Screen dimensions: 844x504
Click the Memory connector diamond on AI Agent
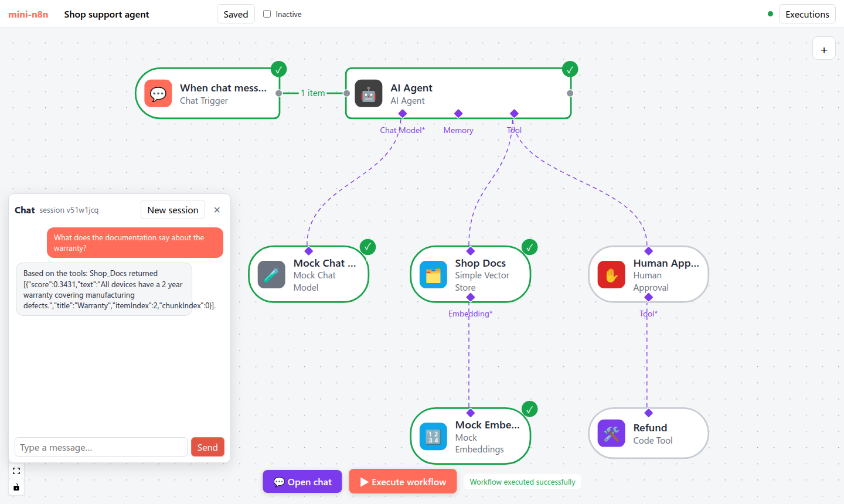[x=458, y=113]
